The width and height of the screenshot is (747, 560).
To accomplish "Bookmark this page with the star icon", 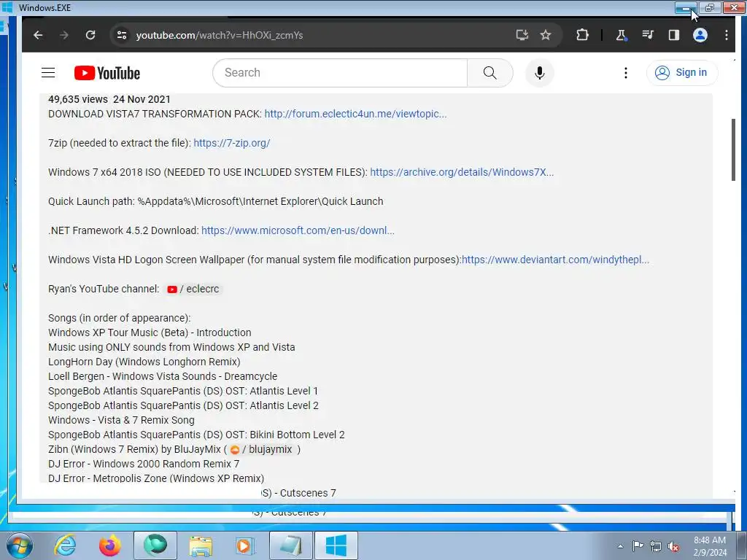I will [546, 35].
